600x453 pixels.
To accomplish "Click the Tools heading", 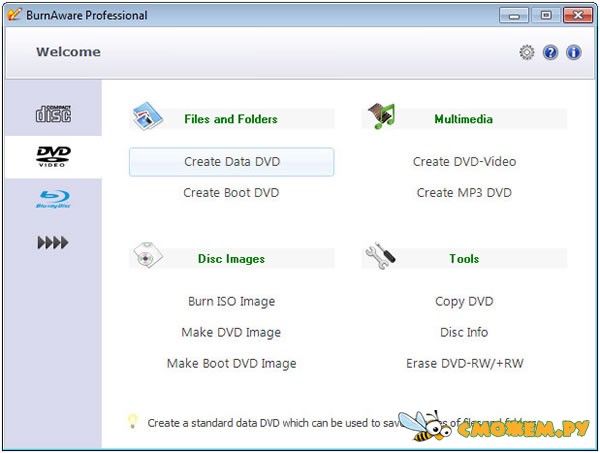I will click(464, 259).
